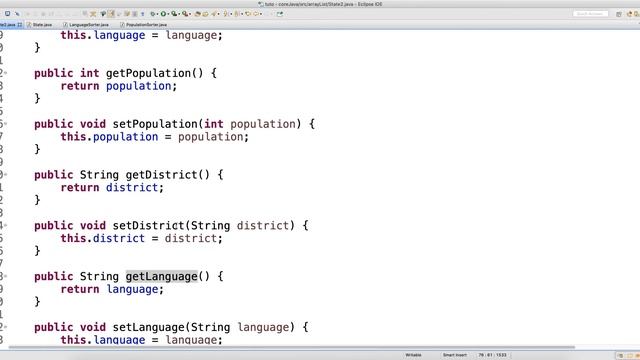
Task: Switch to the State.java tab
Action: click(x=39, y=24)
